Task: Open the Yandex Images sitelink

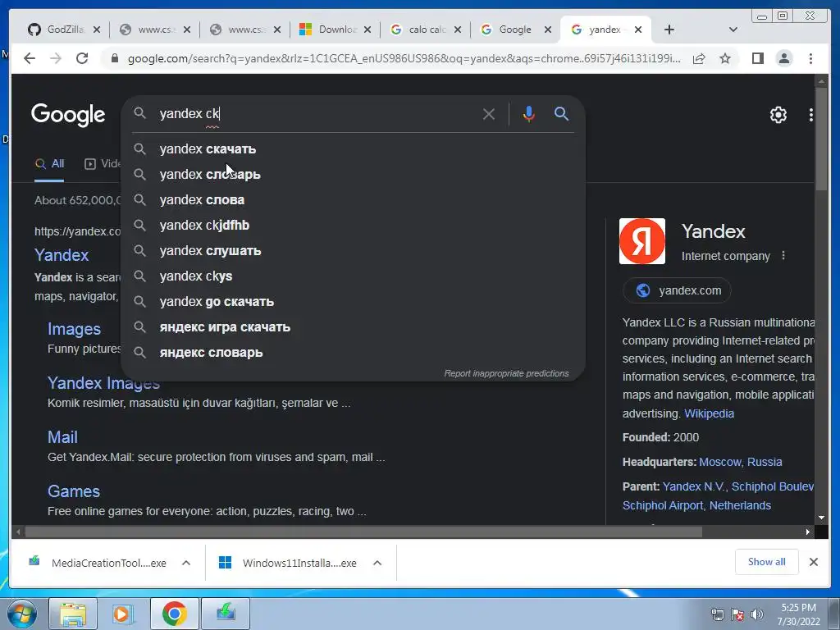Action: point(103,383)
